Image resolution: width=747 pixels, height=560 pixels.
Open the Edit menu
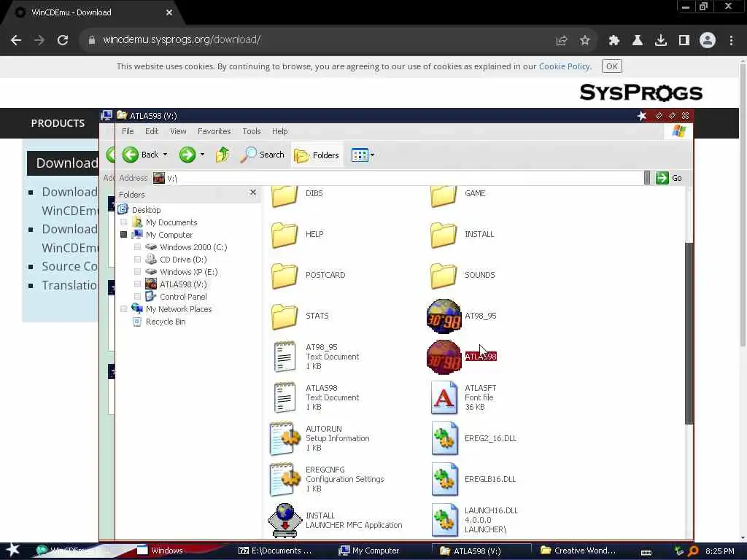coord(152,131)
